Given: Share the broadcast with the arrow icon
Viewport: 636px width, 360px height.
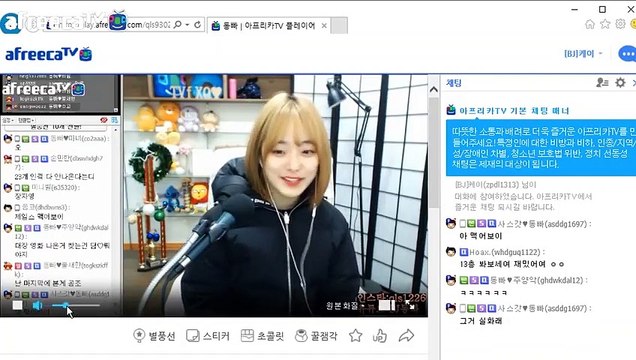Looking at the screenshot, I should pyautogui.click(x=406, y=336).
